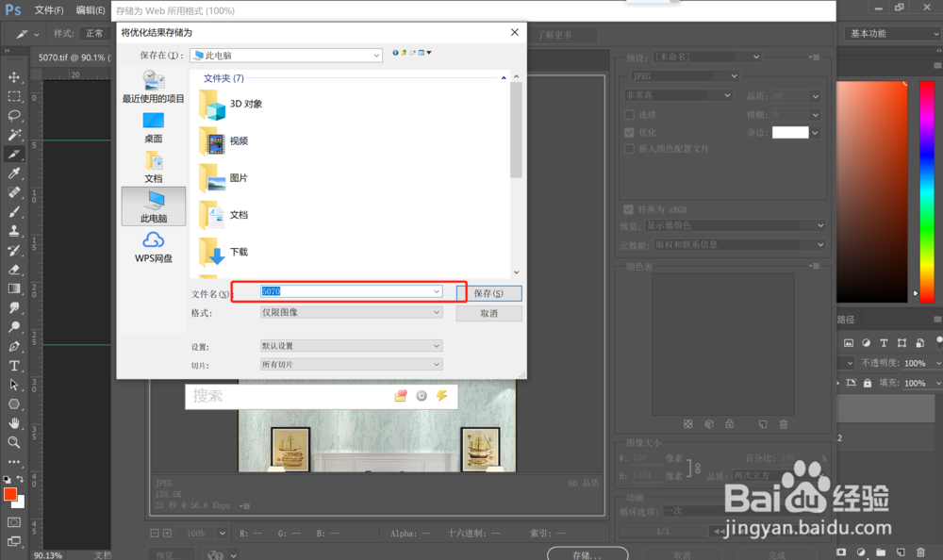The height and width of the screenshot is (560, 943).
Task: Open the 文件(F) menu
Action: coord(49,10)
